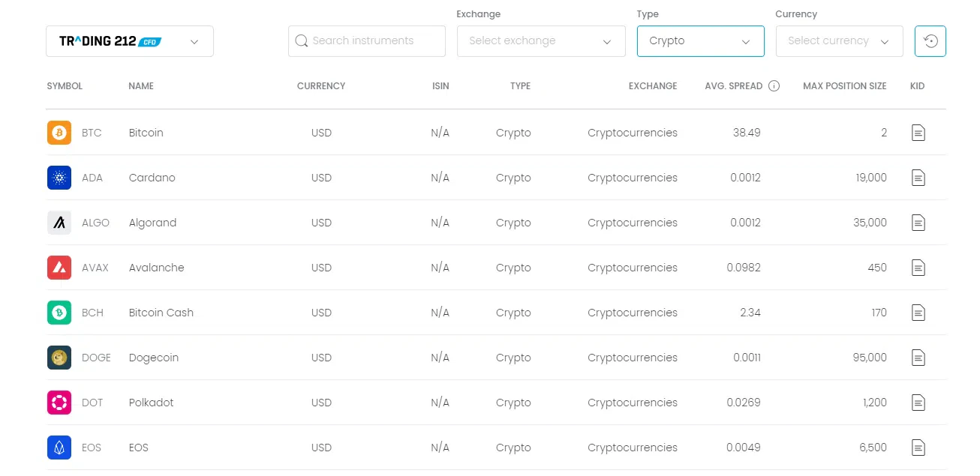Open the KID document for Bitcoin
The height and width of the screenshot is (476, 980).
coord(918,133)
